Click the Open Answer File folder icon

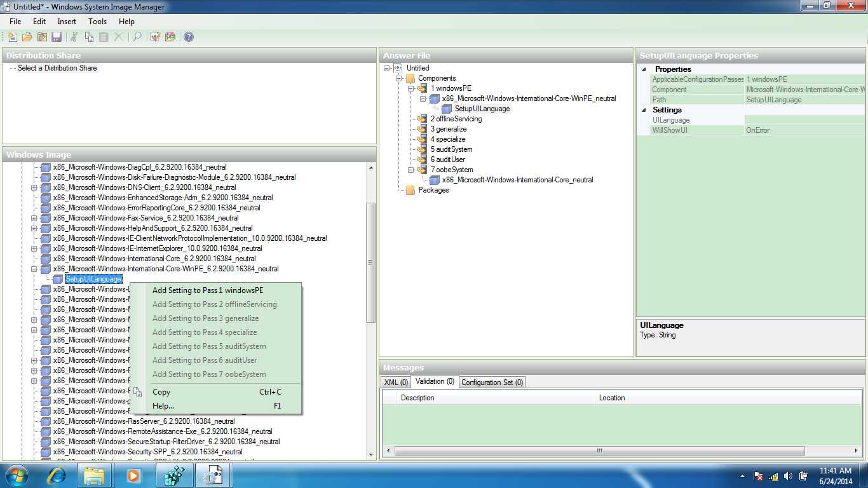(x=27, y=37)
